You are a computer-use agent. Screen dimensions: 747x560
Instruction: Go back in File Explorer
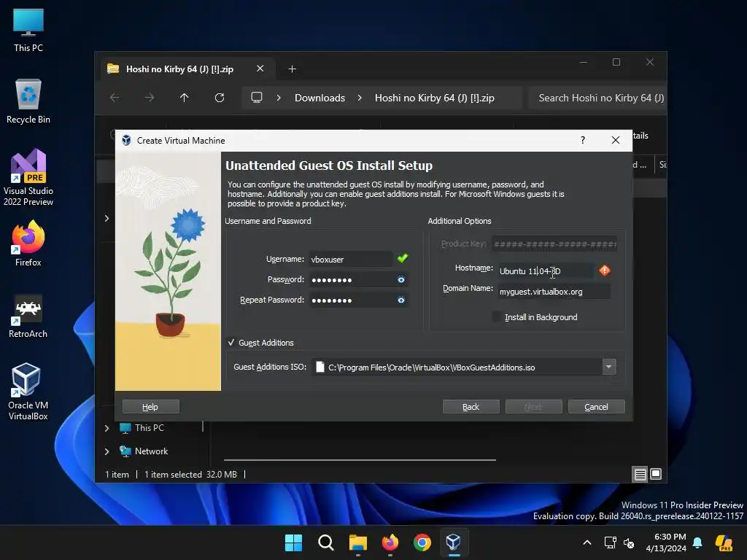tap(115, 98)
